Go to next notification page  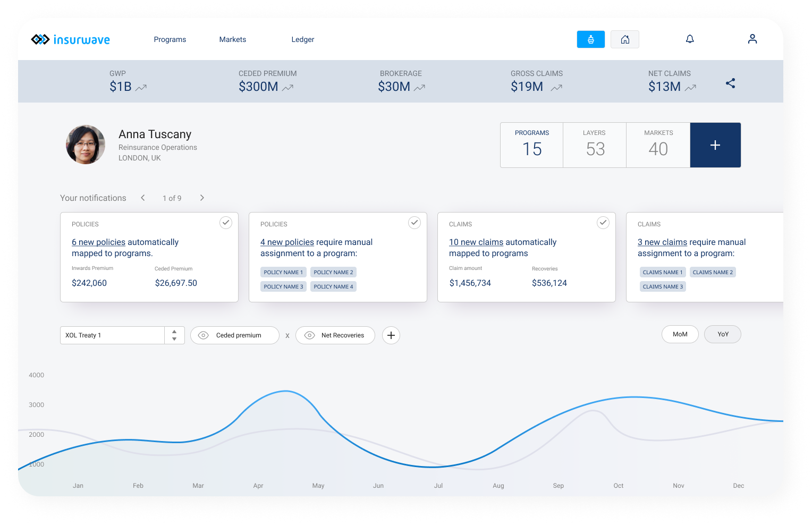202,198
